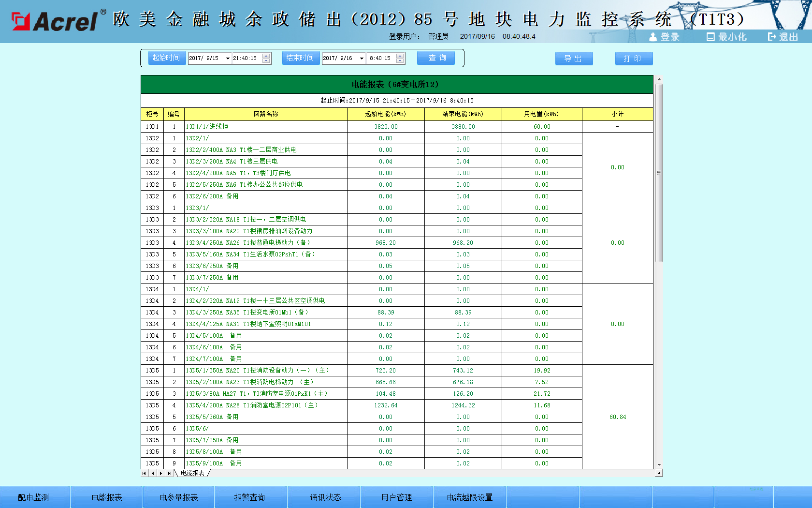Click the last-record navigation arrow
Viewport: 812px width, 508px height.
click(168, 473)
